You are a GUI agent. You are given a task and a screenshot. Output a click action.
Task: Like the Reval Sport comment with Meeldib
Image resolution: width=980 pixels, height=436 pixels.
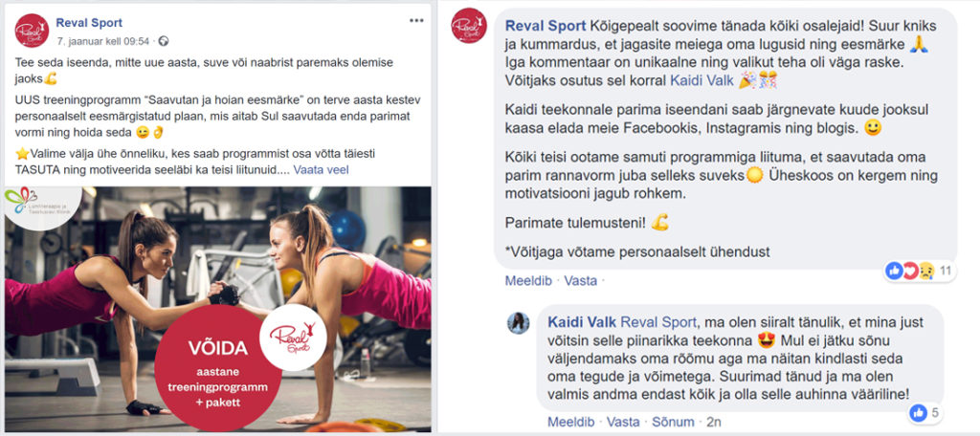[x=528, y=281]
